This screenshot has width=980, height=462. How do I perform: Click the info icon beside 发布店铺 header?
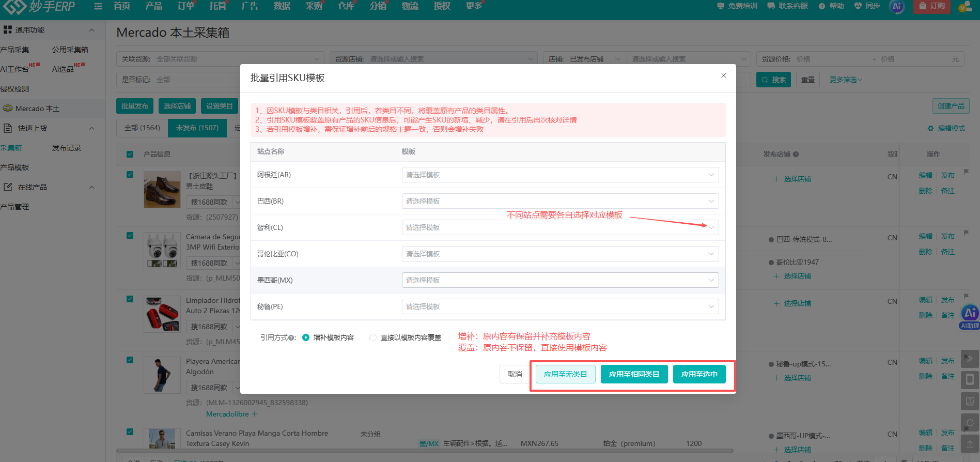click(796, 154)
